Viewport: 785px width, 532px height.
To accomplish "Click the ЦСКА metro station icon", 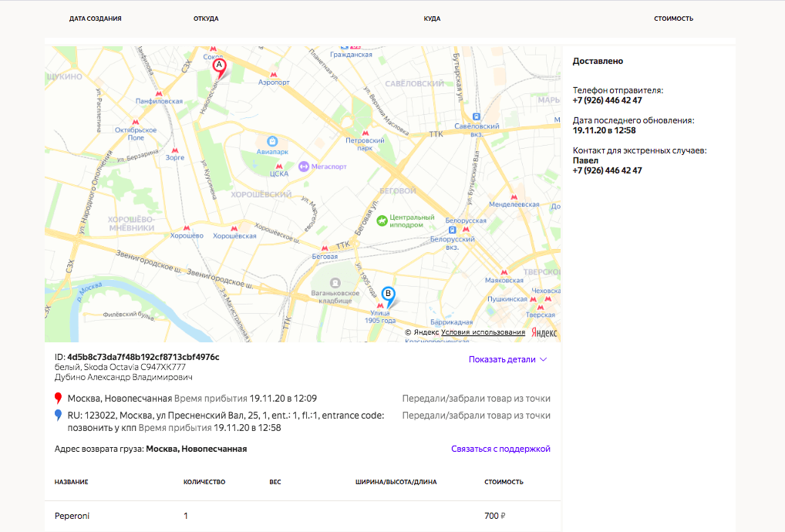I will (279, 166).
